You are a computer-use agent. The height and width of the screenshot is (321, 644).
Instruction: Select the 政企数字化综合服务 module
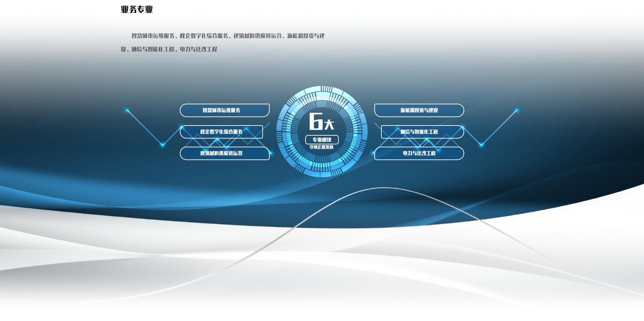click(x=221, y=132)
